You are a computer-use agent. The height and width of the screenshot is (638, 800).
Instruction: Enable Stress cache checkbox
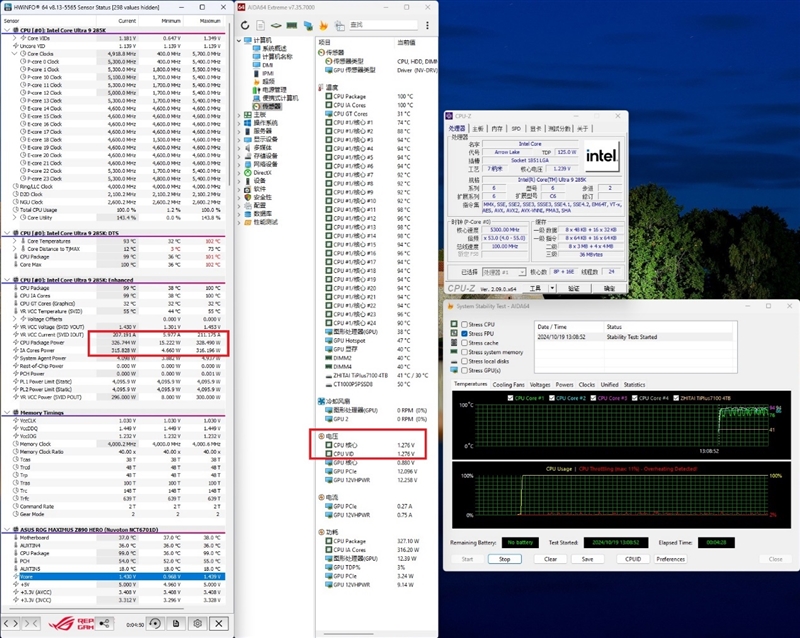click(x=464, y=343)
